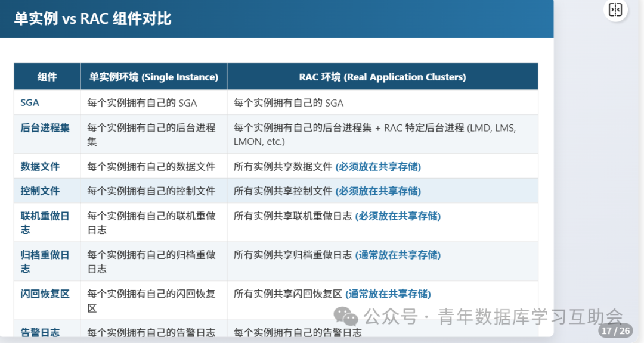This screenshot has height=343, width=644.
Task: Click the 告警日志 row label
Action: pos(41,332)
